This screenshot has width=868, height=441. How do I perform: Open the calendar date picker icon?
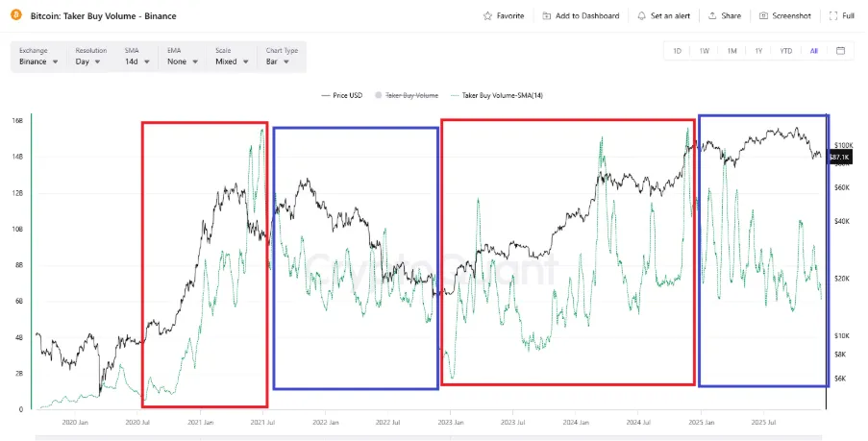pyautogui.click(x=840, y=51)
